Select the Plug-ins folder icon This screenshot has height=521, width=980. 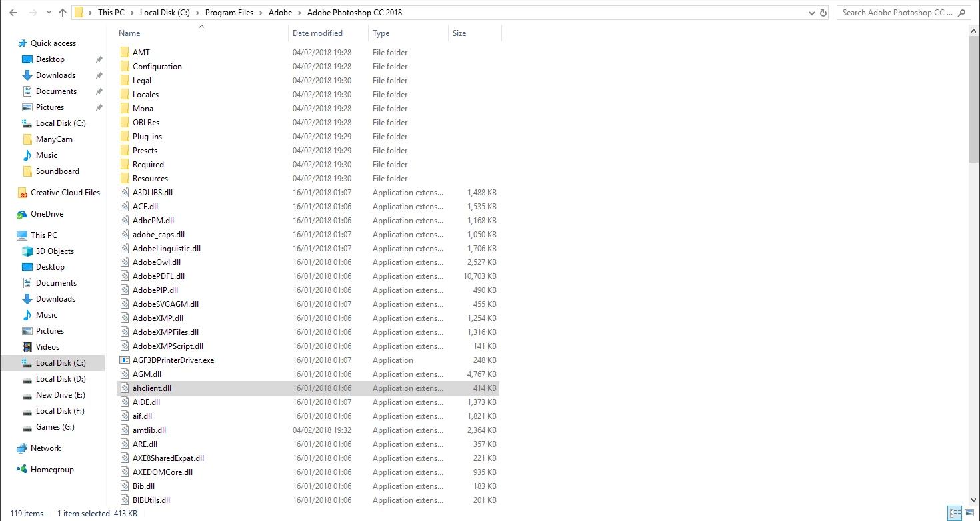(x=125, y=137)
